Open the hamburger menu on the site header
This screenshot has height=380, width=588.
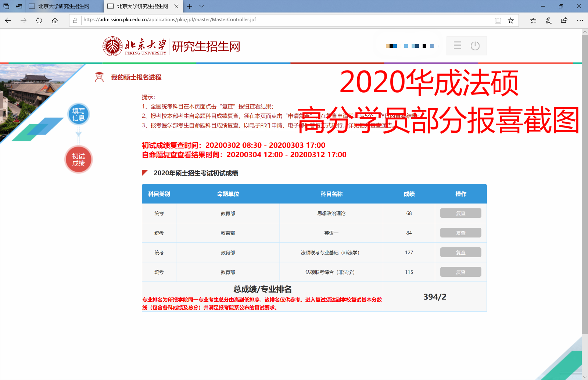pos(457,46)
